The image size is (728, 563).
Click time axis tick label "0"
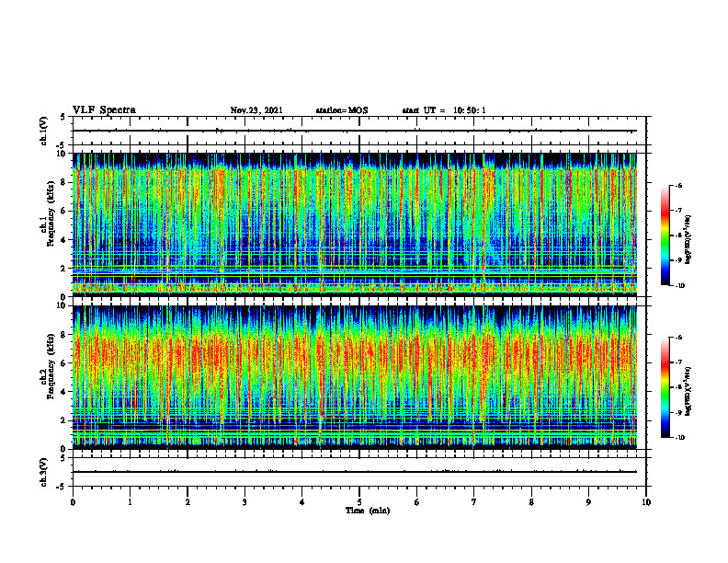coord(73,502)
